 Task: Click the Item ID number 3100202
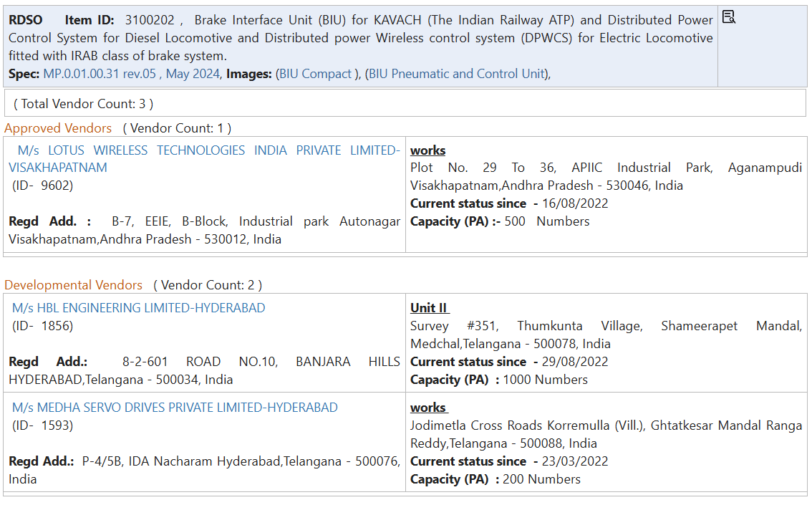(150, 20)
